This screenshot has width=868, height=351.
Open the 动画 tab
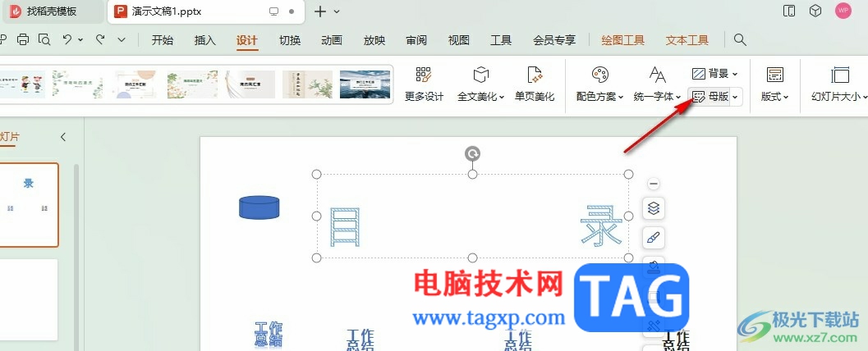[332, 40]
